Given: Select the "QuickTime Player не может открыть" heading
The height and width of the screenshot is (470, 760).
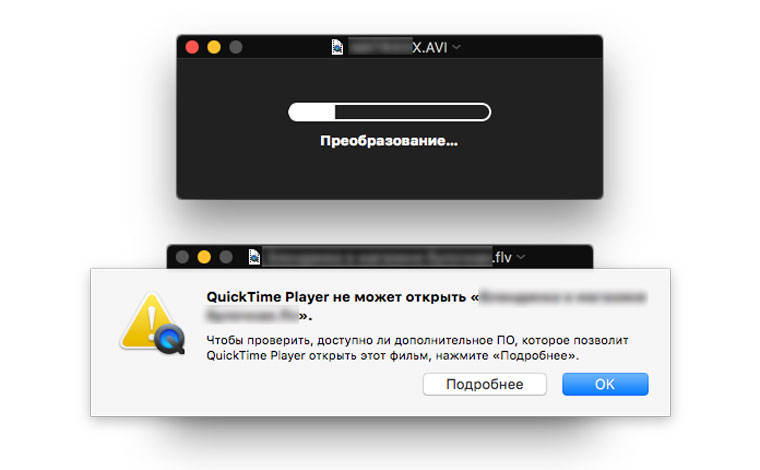Looking at the screenshot, I should coord(336,297).
